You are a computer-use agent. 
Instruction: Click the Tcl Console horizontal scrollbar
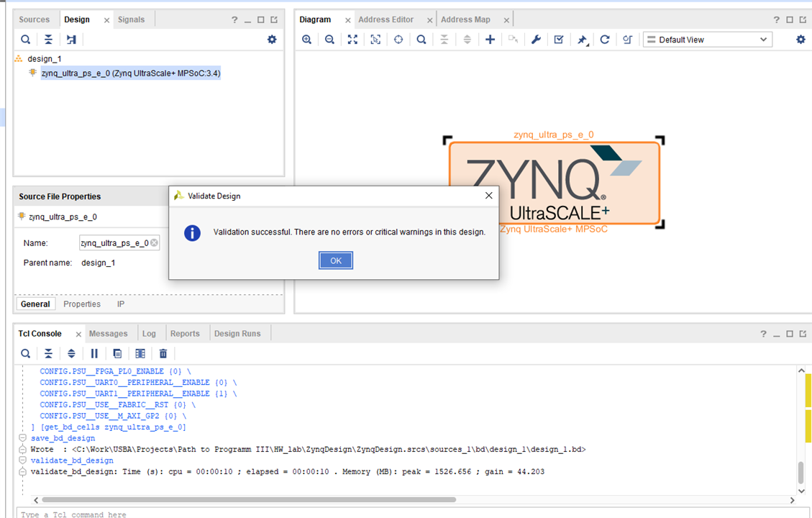249,499
